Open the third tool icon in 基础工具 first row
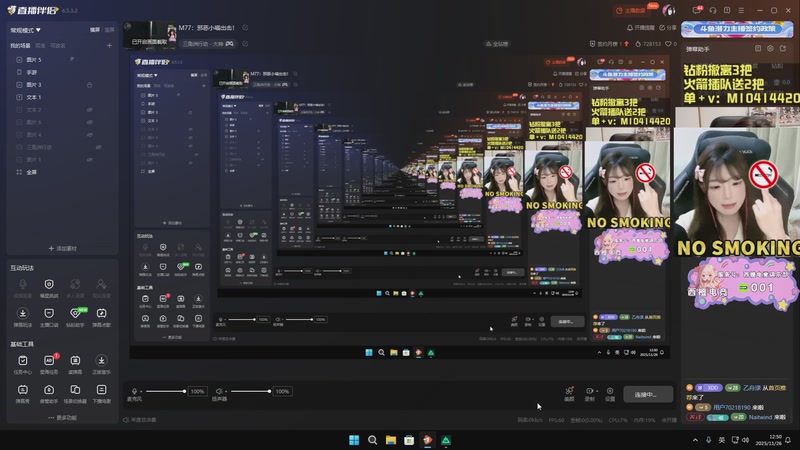The image size is (800, 450). [76, 361]
